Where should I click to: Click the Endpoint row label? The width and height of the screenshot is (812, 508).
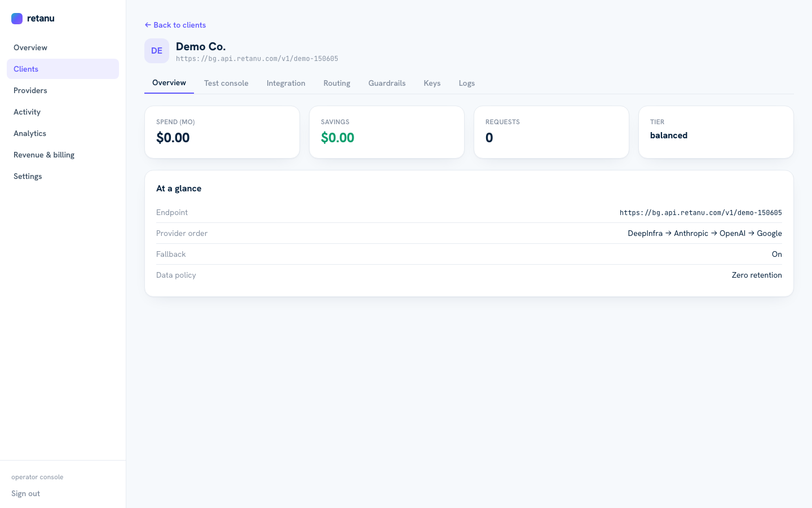coord(172,212)
